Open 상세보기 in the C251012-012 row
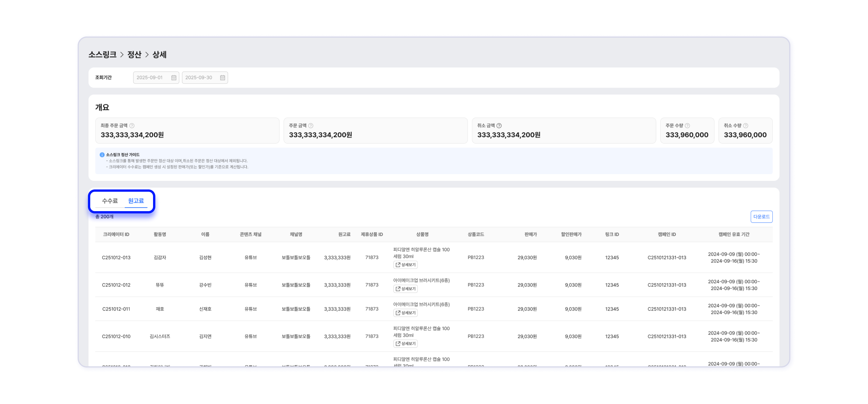Viewport: 868px width, 404px height. click(x=405, y=289)
